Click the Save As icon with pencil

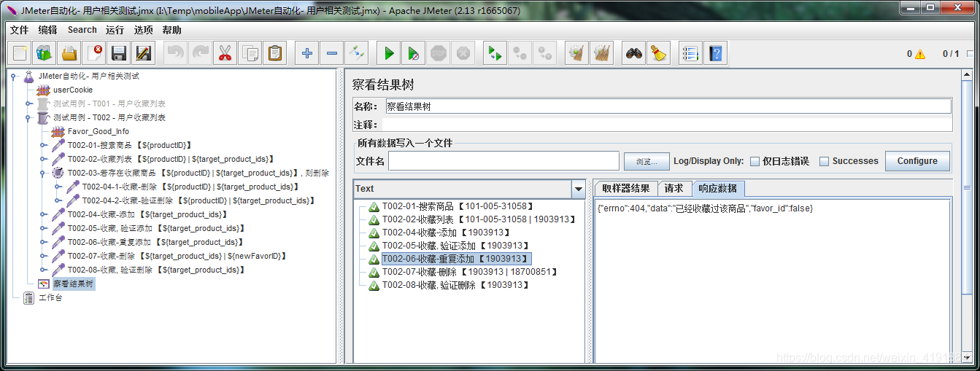click(144, 53)
